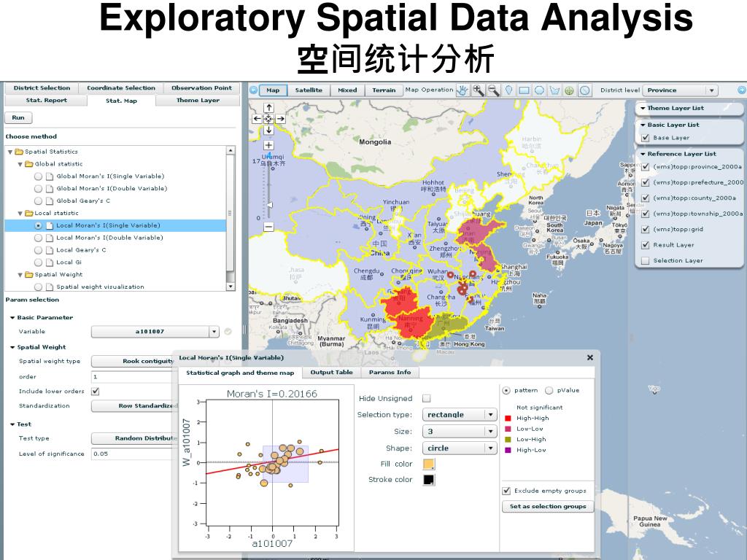This screenshot has width=747, height=560.
Task: Activate the zoom out magnifier tool
Action: pos(494,90)
